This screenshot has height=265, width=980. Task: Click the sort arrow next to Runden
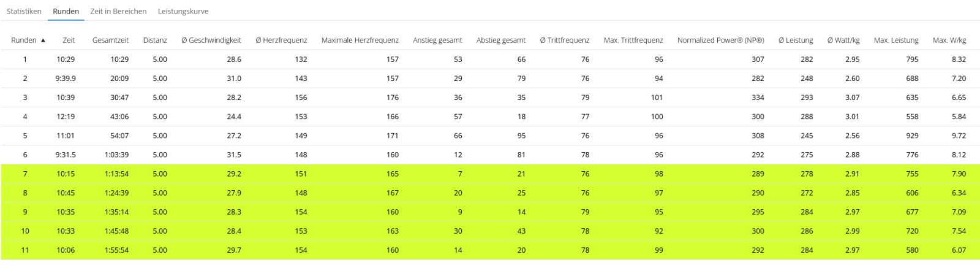(43, 40)
